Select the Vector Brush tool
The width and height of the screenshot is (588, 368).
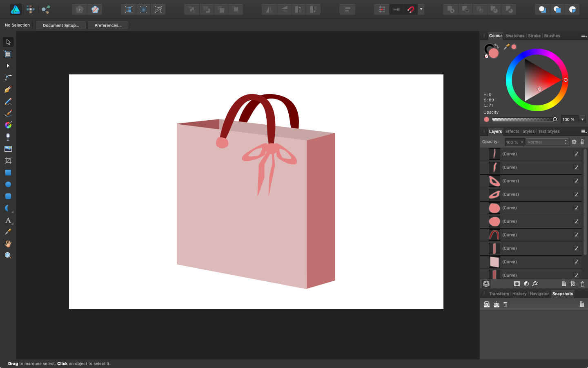click(8, 113)
